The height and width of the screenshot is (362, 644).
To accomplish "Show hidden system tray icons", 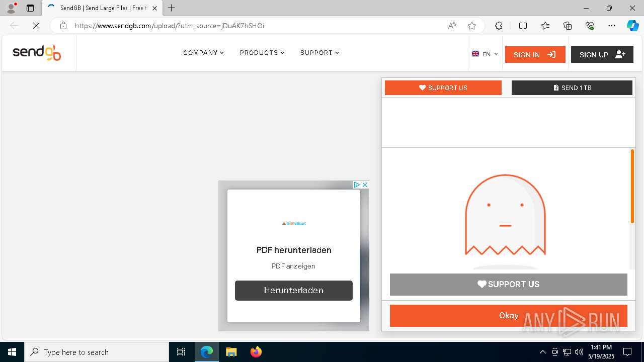I will pyautogui.click(x=542, y=352).
